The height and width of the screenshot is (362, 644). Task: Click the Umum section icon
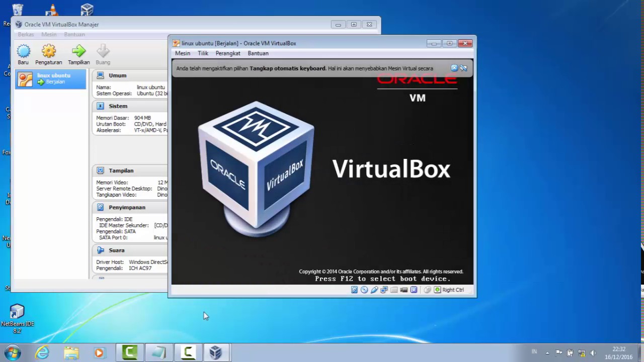click(x=100, y=75)
